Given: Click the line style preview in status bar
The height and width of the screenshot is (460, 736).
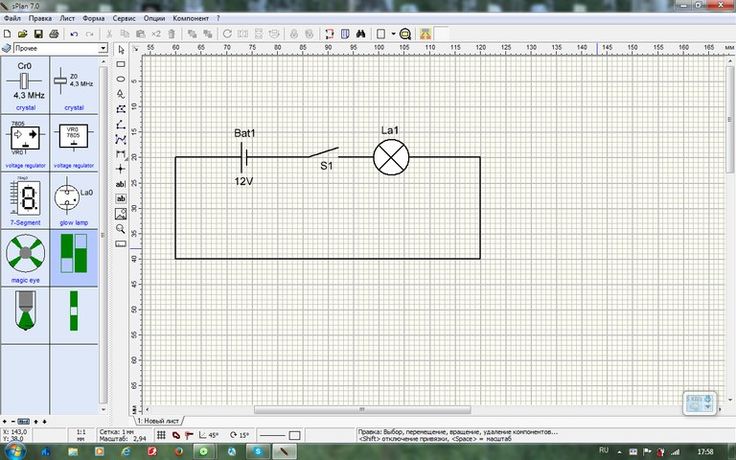Looking at the screenshot, I should (x=272, y=436).
